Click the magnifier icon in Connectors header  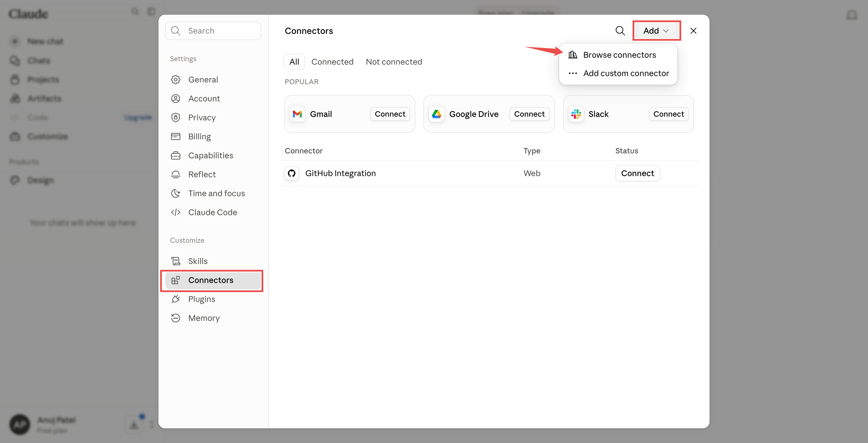point(620,31)
